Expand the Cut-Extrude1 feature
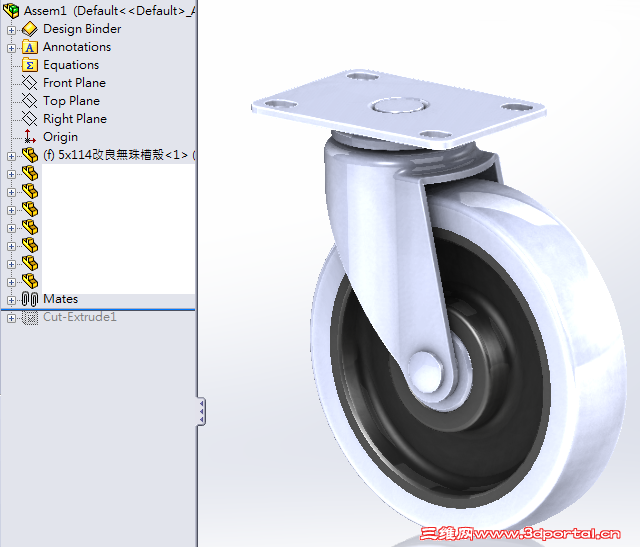 [11, 318]
